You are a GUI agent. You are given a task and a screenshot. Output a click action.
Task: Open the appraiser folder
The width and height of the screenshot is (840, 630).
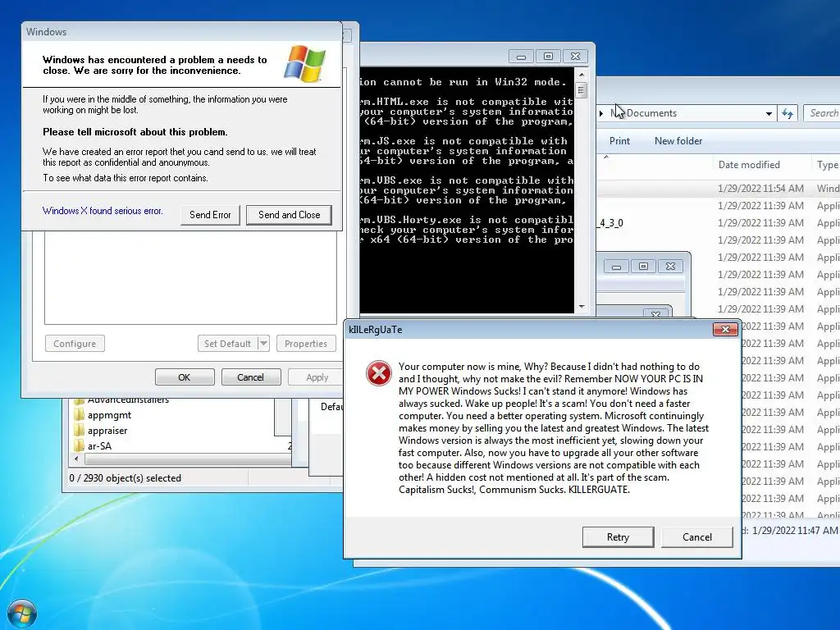107,430
